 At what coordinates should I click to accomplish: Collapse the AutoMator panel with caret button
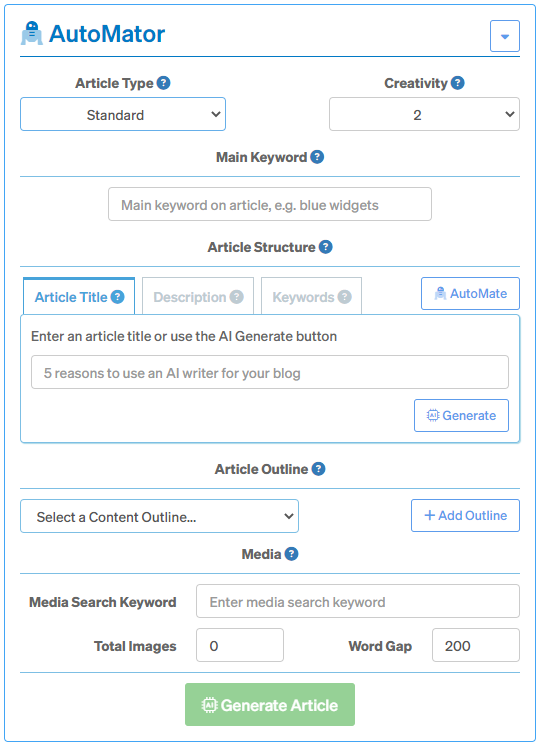coord(505,36)
